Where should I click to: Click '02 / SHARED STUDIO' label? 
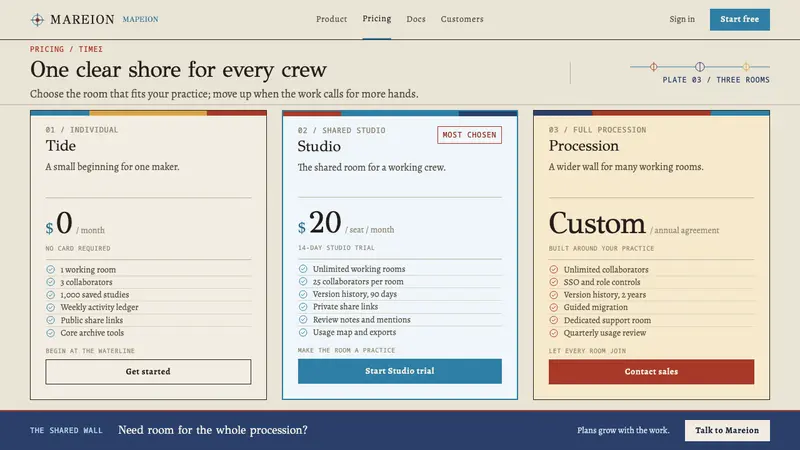point(342,131)
